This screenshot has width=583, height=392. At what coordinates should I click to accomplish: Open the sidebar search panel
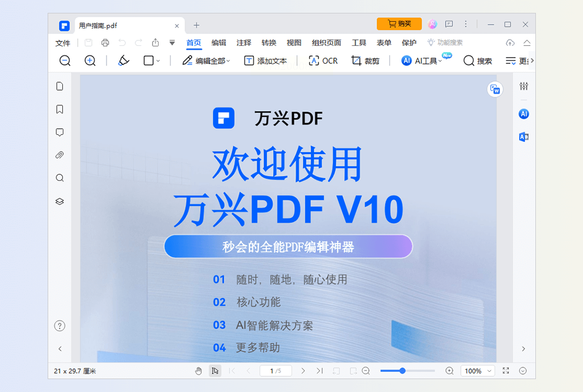(x=59, y=178)
